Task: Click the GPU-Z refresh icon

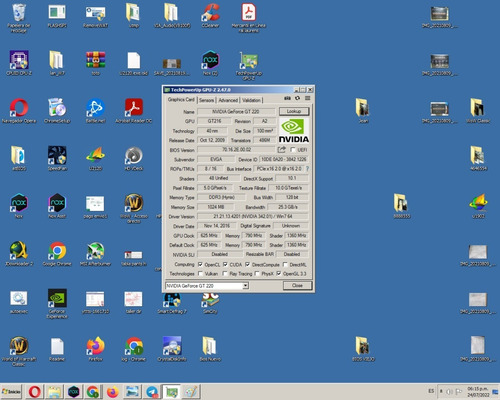Action: (x=297, y=98)
